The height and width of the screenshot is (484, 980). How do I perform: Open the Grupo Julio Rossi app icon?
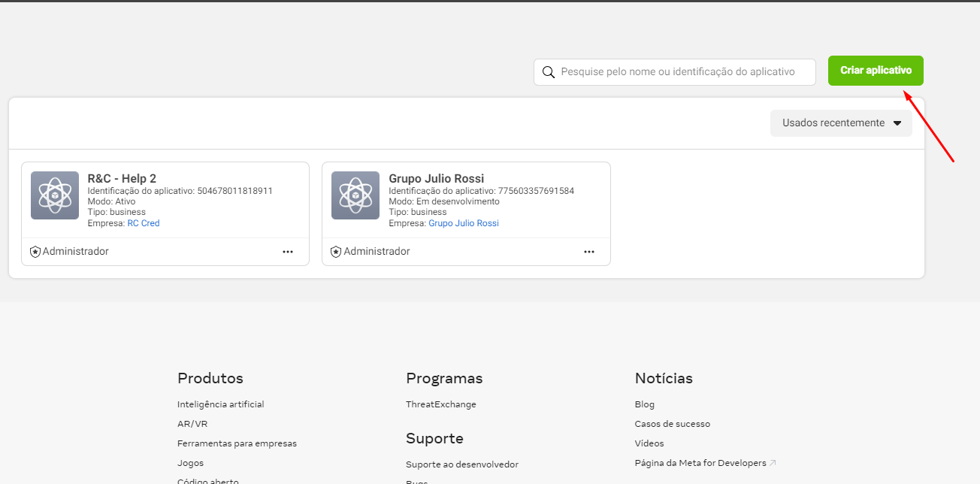coord(355,195)
